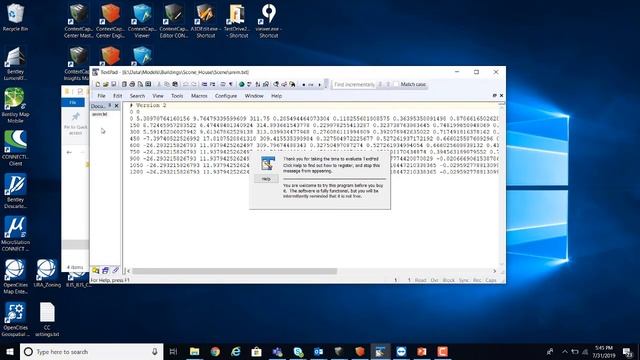
Task: Click the horizontal scrollbar right arrow
Action: tap(494, 271)
